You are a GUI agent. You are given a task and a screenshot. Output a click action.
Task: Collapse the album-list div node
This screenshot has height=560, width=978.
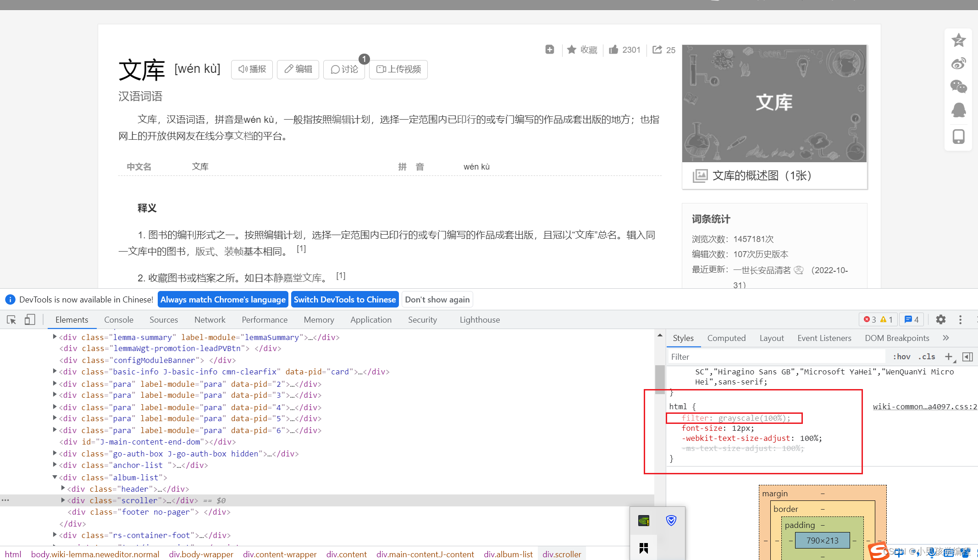(x=55, y=477)
